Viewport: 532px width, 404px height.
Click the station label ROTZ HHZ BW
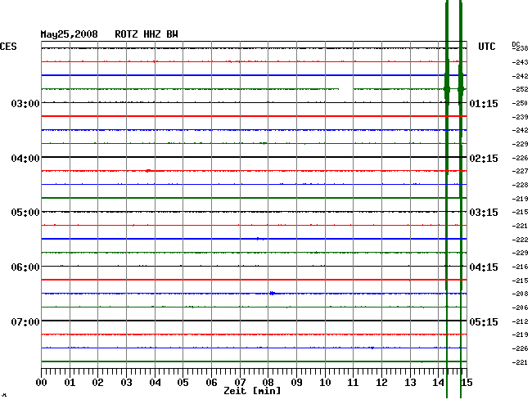[x=147, y=34]
